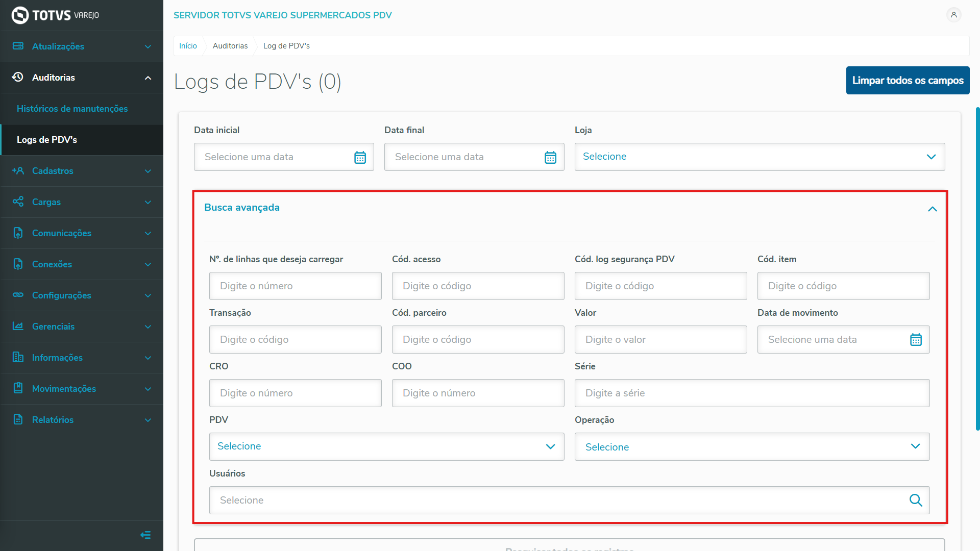
Task: Click the TOTVS Varejo logo
Action: 55,15
